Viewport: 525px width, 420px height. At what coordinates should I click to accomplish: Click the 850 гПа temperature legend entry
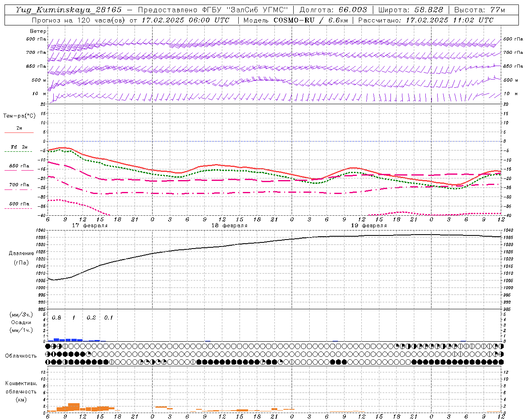click(19, 166)
